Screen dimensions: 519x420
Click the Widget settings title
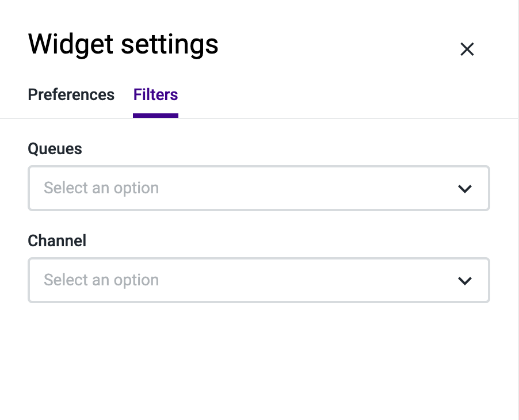click(x=123, y=44)
